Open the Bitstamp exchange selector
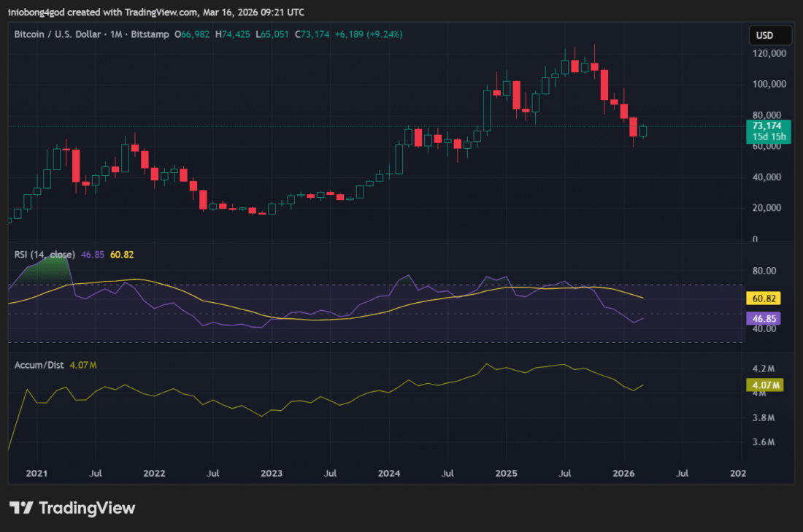The image size is (803, 532). click(149, 34)
